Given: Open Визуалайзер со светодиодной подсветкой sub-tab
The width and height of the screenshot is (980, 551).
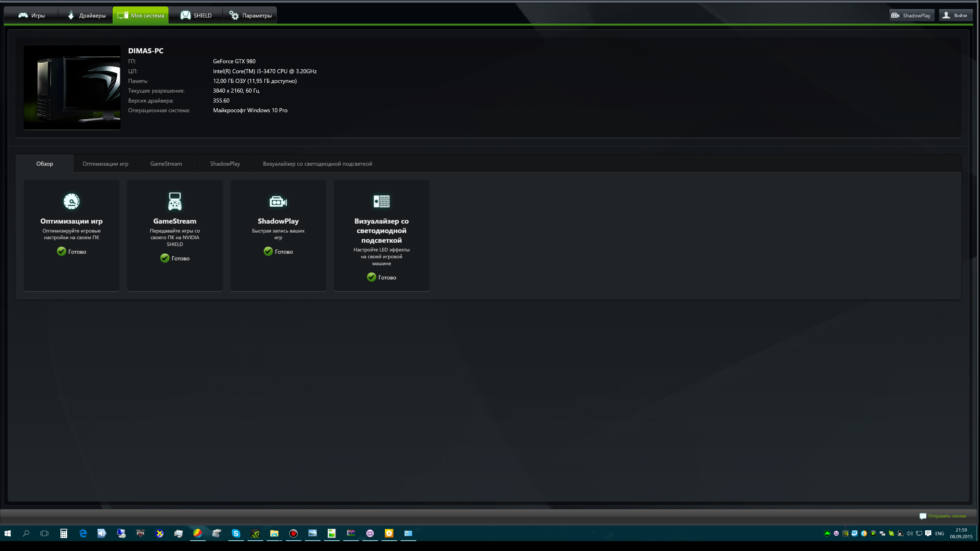Looking at the screenshot, I should [x=317, y=164].
